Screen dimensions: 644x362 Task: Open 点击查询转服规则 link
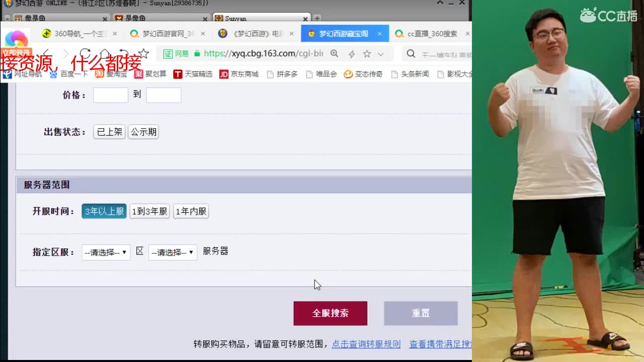[x=366, y=344]
